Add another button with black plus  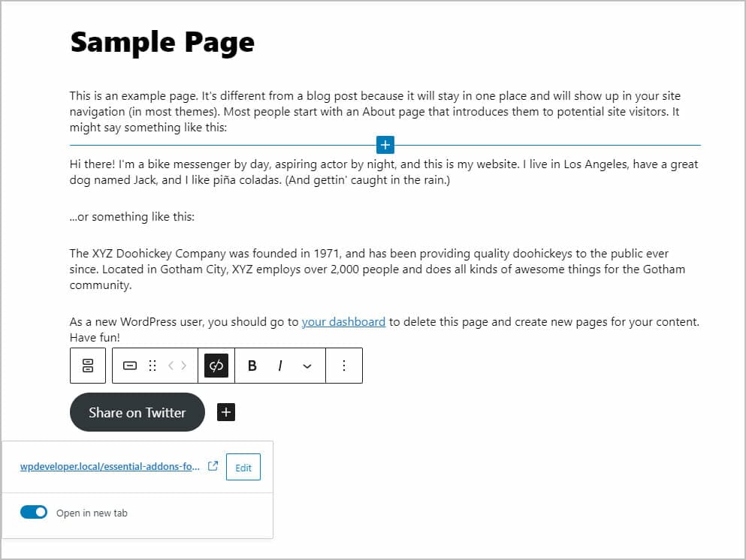point(226,412)
